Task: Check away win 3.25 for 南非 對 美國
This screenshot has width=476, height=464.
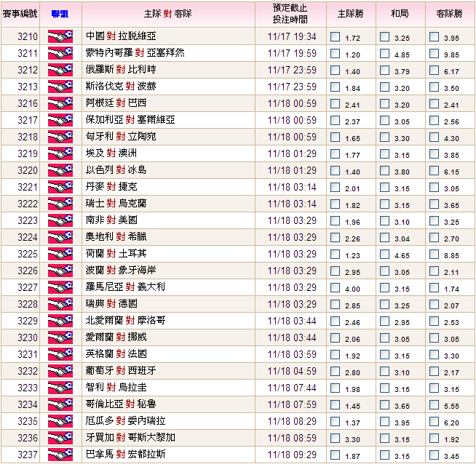Action: click(434, 220)
